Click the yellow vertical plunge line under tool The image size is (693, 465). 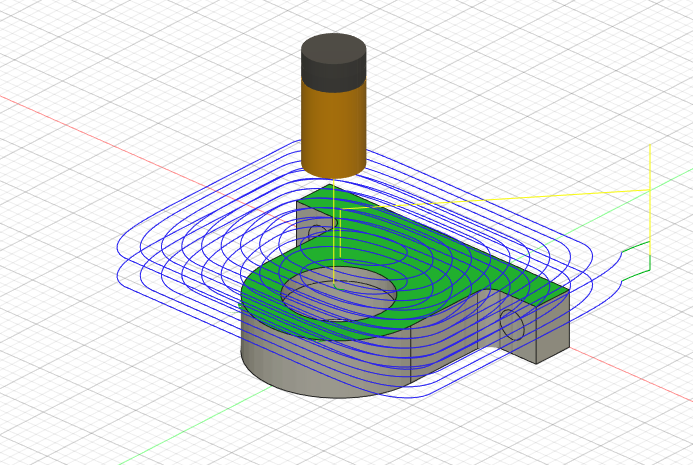[x=333, y=250]
